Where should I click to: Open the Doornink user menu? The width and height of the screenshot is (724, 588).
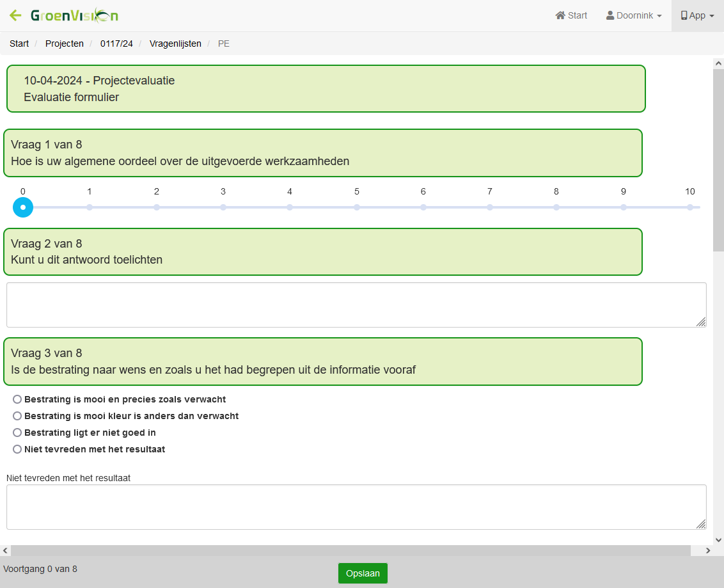tap(634, 15)
